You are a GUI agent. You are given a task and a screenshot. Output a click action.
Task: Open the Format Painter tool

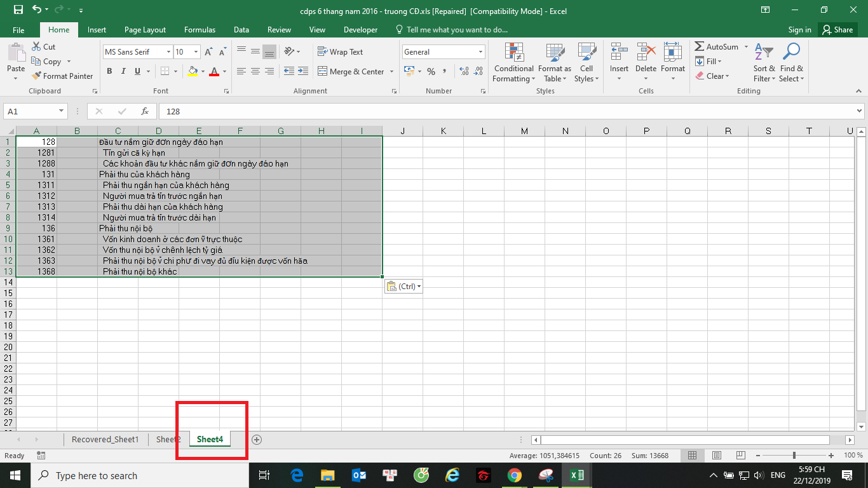click(62, 76)
